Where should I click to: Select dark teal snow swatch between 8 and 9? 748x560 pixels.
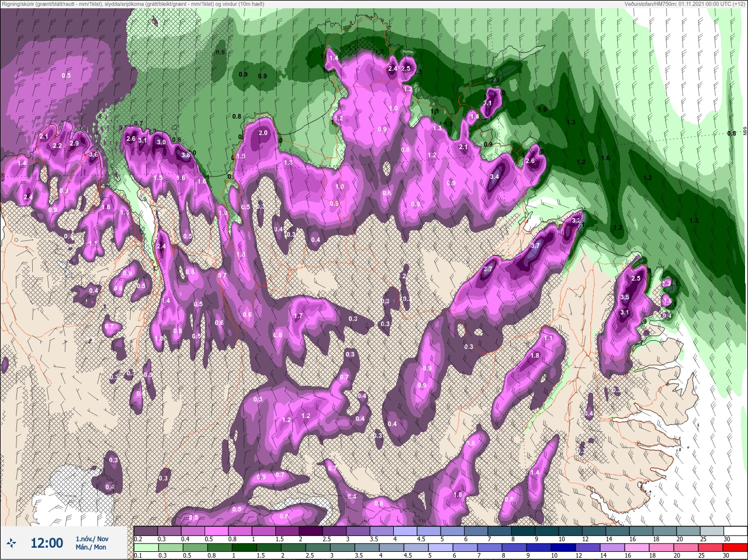point(523,531)
